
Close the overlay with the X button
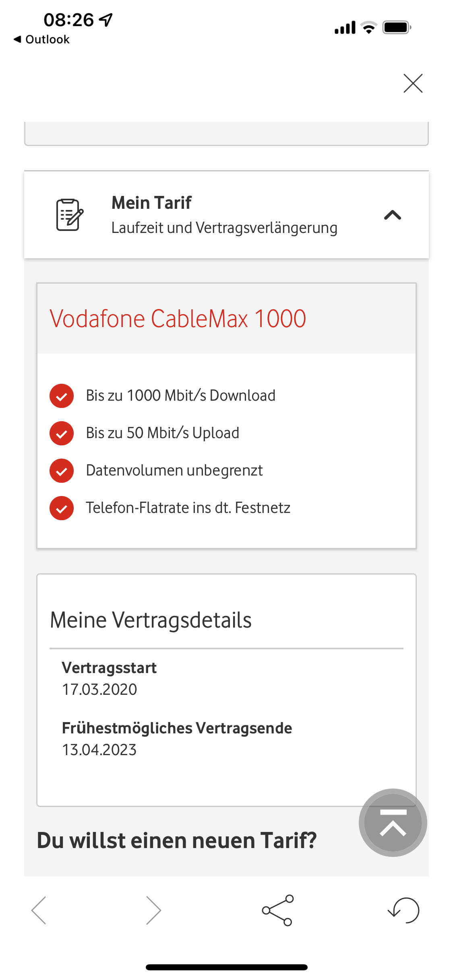[x=413, y=83]
